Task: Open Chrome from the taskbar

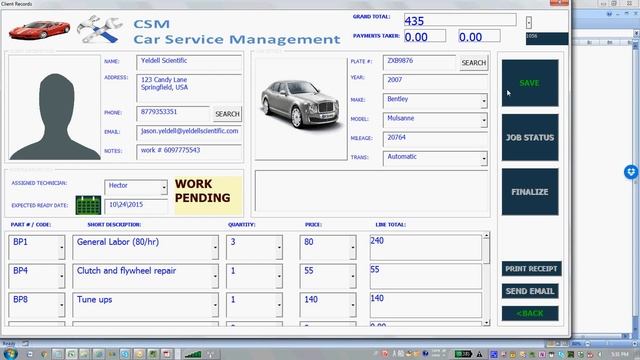Action: pos(44,354)
